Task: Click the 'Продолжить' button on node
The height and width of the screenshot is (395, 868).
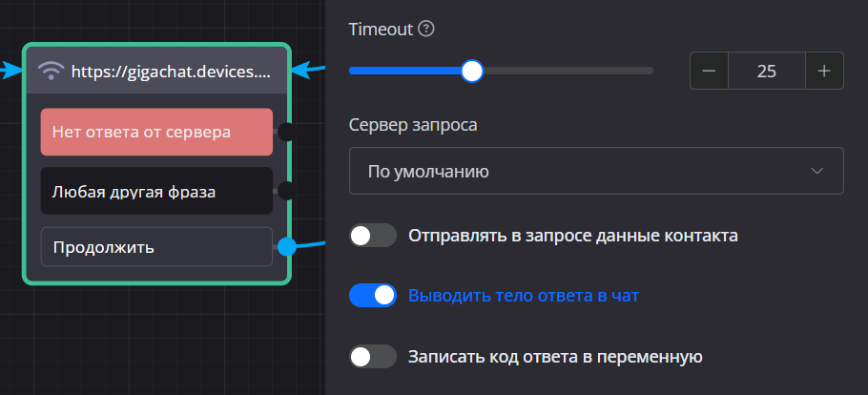Action: tap(156, 247)
